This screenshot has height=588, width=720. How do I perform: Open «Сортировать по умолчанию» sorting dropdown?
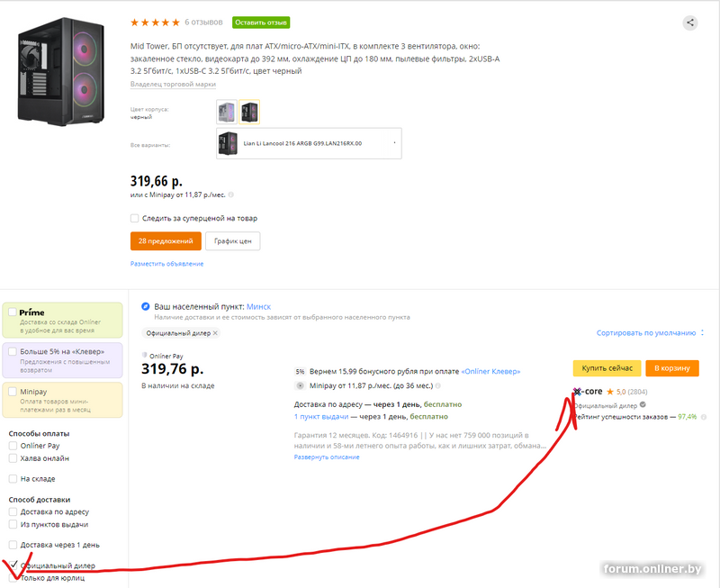(x=648, y=333)
